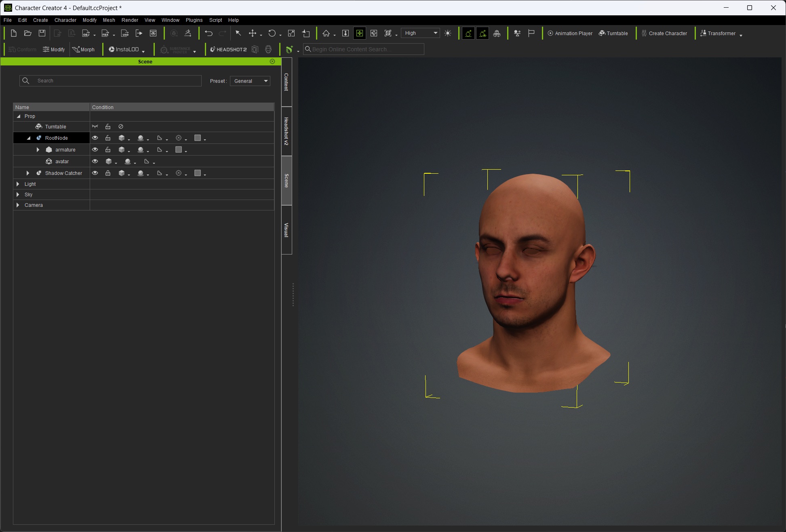Click the avatar mesh icon in the tree
Screen dimensions: 786x532
click(49, 161)
